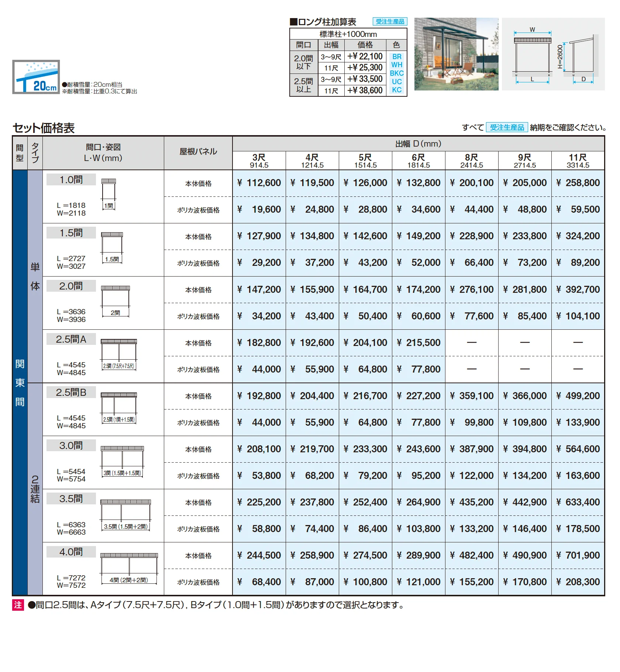Screen dimensions: 620x672
Task: Click the +¥38,600 long post surcharge
Action: pyautogui.click(x=365, y=90)
